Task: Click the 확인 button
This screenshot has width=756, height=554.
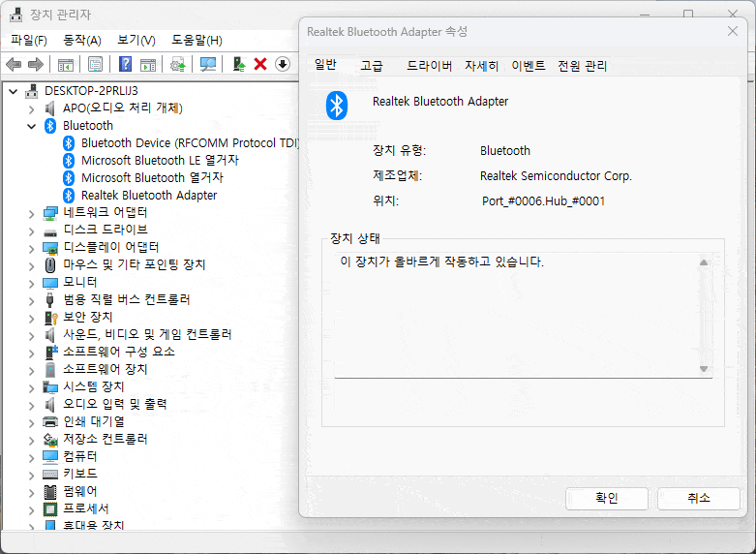Action: coord(607,498)
